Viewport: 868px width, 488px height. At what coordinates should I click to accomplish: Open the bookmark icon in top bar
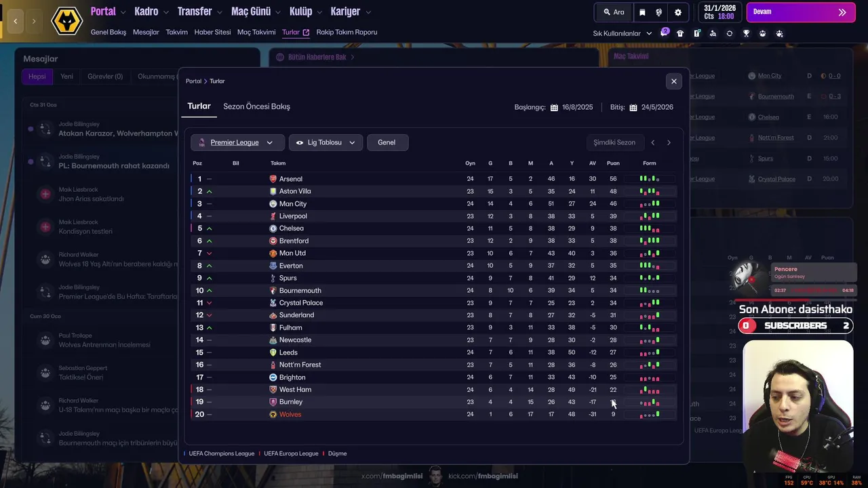point(642,12)
